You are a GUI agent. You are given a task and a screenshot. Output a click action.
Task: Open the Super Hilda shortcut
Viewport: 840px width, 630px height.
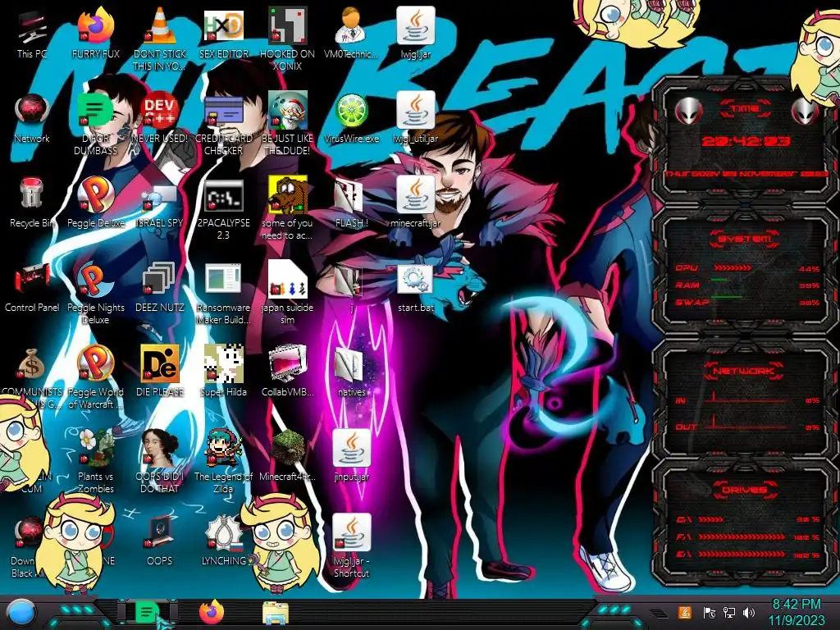[223, 364]
